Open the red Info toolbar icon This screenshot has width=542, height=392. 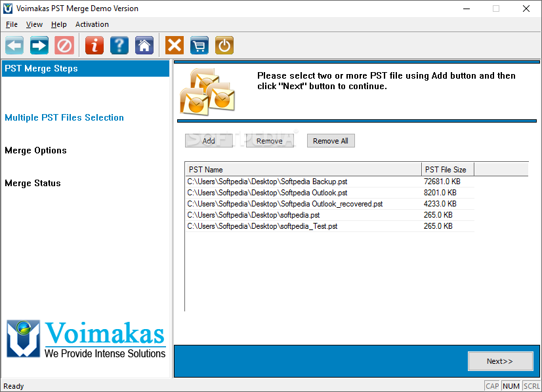94,45
